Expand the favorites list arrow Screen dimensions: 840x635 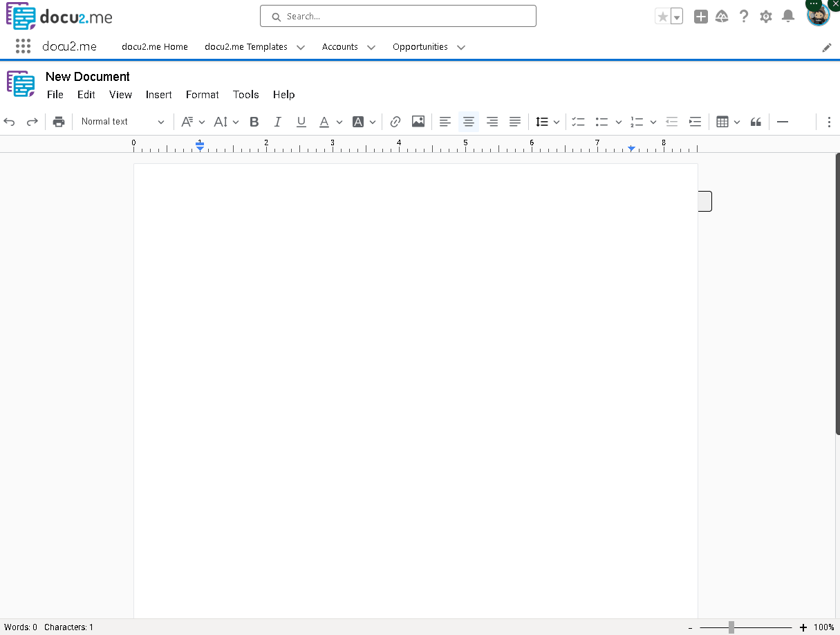[677, 17]
